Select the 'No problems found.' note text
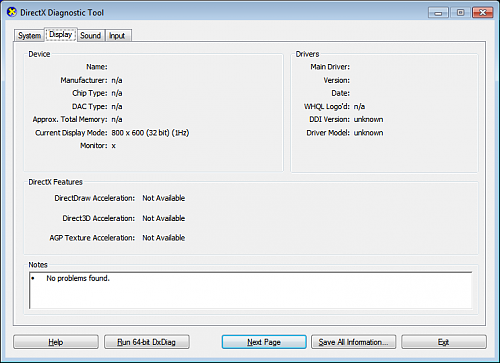 (x=78, y=278)
